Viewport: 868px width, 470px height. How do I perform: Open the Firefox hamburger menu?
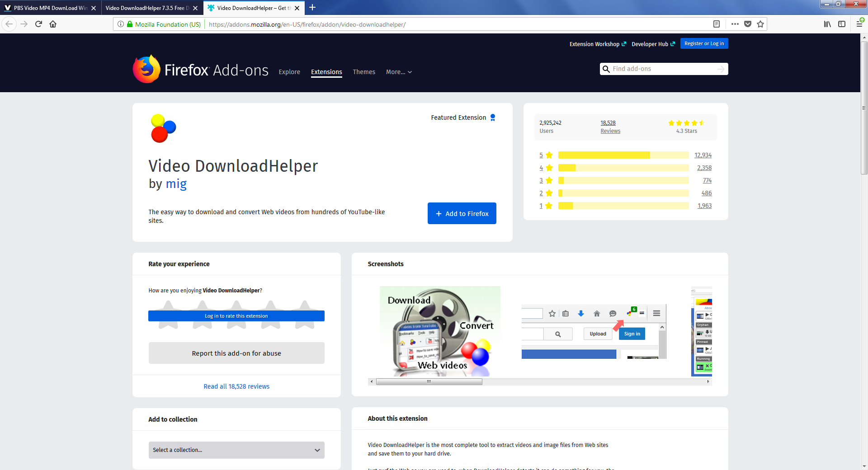859,24
